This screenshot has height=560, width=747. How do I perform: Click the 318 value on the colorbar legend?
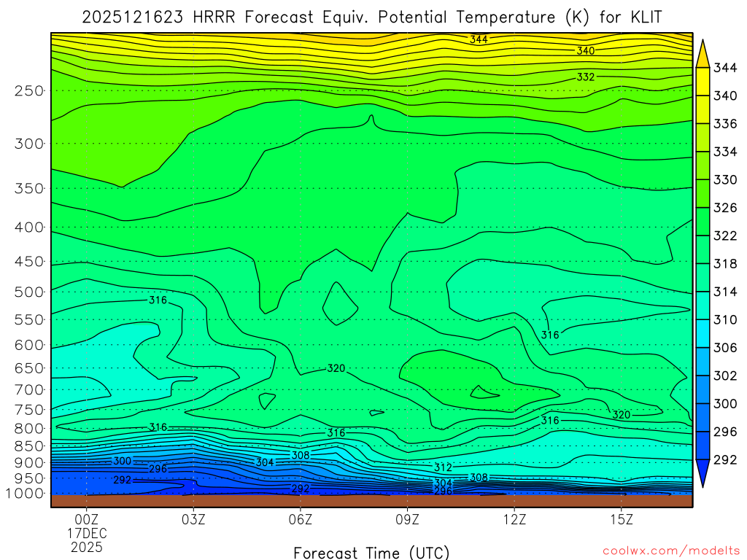coord(726,264)
